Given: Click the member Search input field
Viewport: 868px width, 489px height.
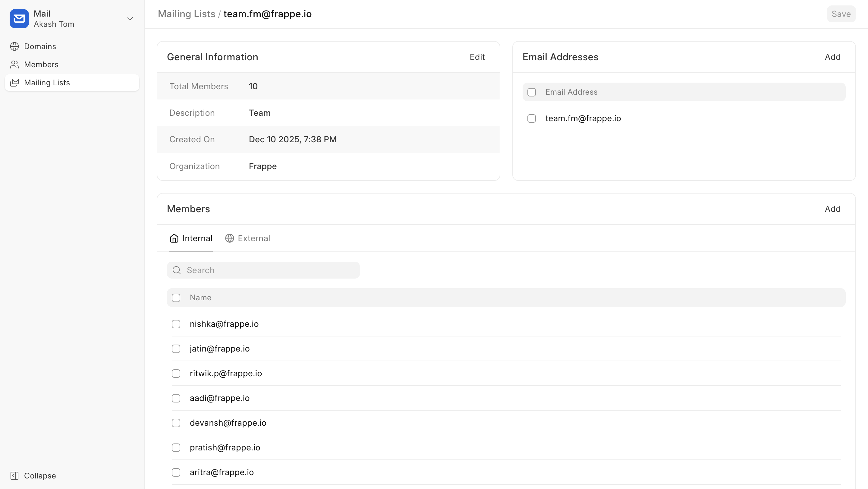Looking at the screenshot, I should tap(269, 270).
